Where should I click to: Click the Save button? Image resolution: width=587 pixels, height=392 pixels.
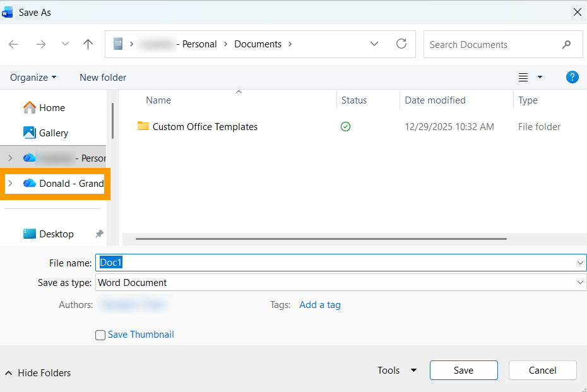[x=463, y=371]
